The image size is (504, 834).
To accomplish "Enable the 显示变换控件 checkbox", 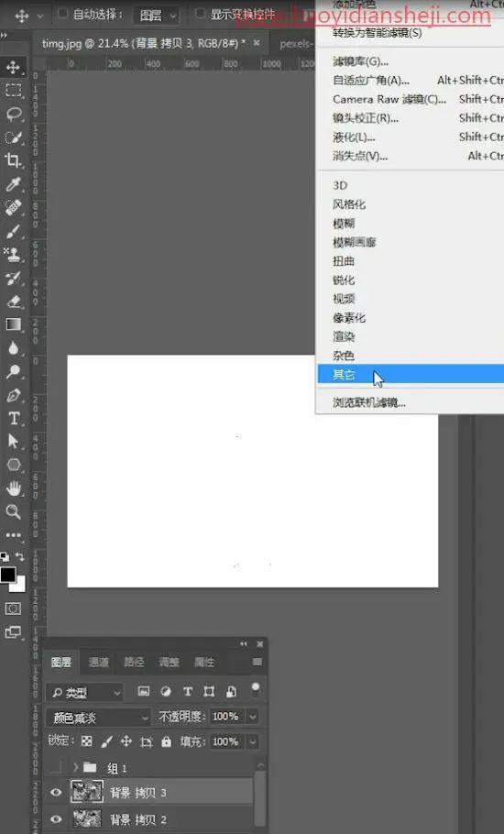I will coord(200,13).
